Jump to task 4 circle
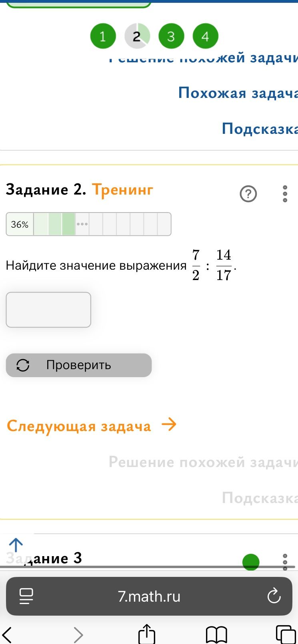298x644 pixels. pos(205,36)
